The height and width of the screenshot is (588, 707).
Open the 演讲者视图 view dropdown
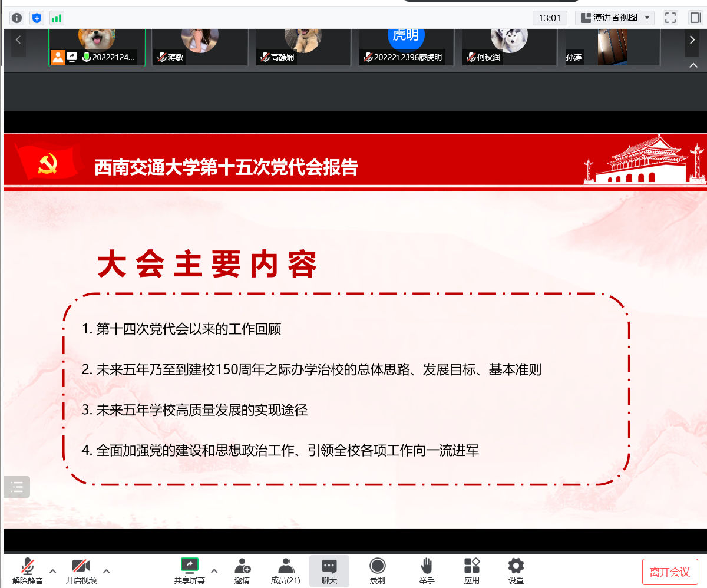[x=615, y=18]
